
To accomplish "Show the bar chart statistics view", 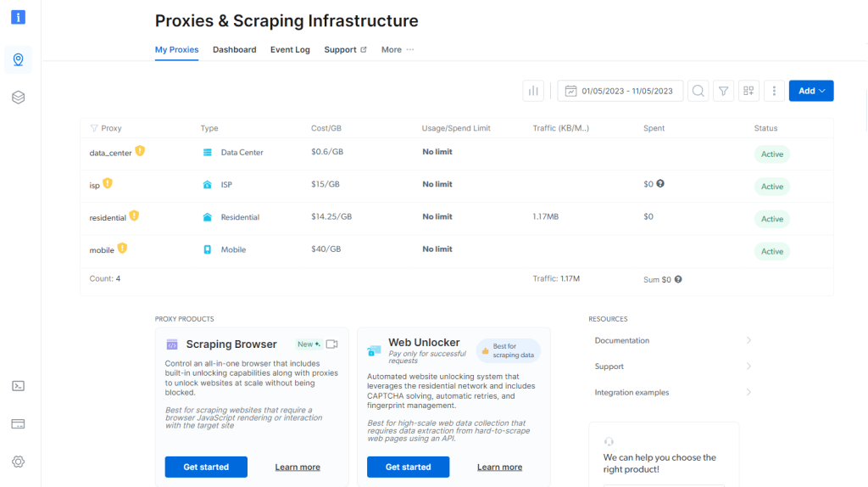I will point(533,91).
